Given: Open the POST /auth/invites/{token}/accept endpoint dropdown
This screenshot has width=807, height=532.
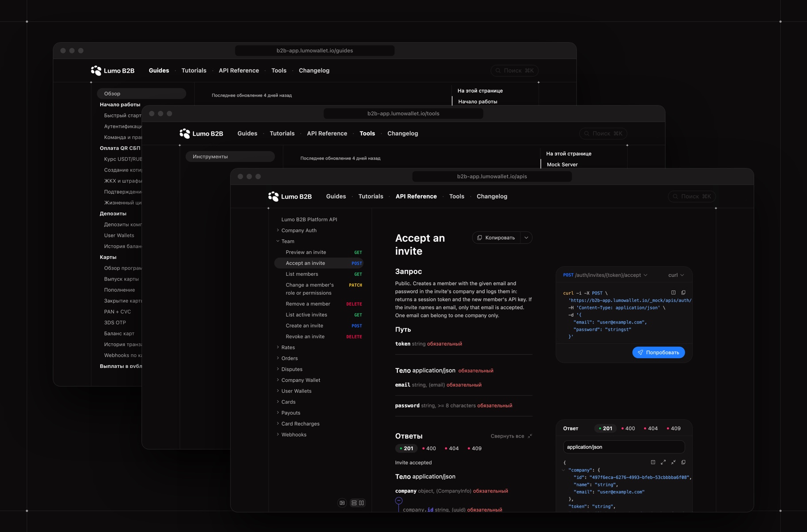Looking at the screenshot, I should pyautogui.click(x=605, y=275).
